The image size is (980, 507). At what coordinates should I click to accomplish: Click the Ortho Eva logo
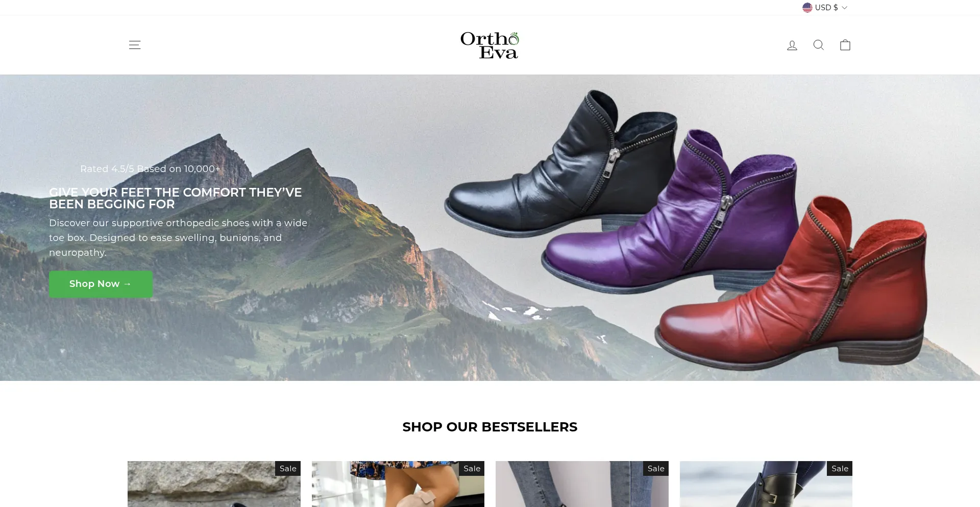(489, 45)
